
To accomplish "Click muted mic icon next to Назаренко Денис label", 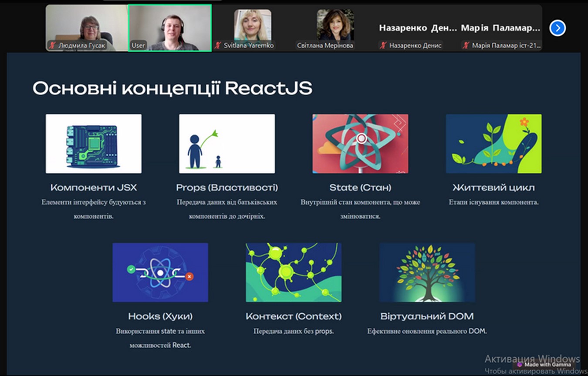I will point(383,45).
